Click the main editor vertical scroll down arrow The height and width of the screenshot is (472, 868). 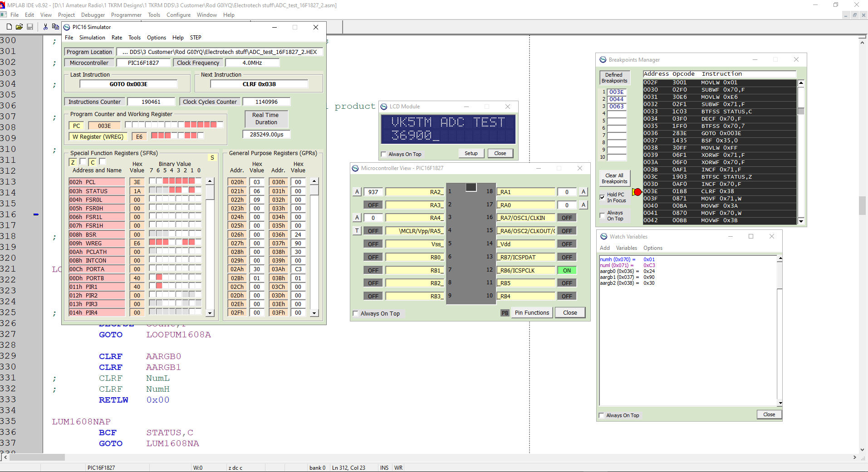862,449
